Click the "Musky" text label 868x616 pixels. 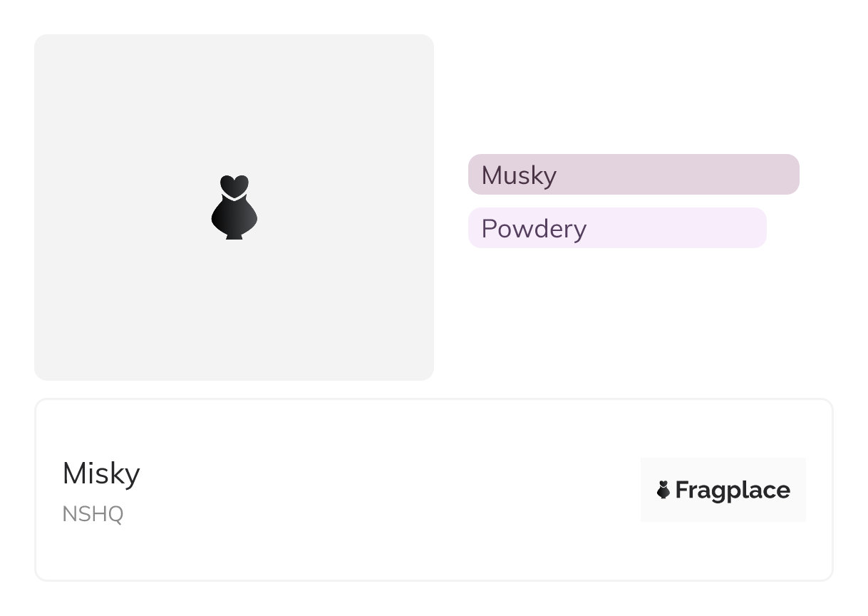coord(519,175)
